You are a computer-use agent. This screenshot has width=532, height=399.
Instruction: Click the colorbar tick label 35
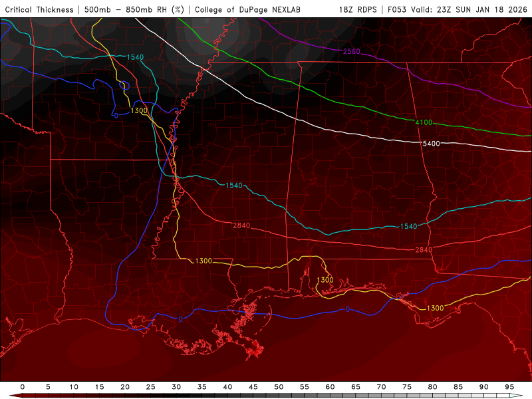click(202, 387)
